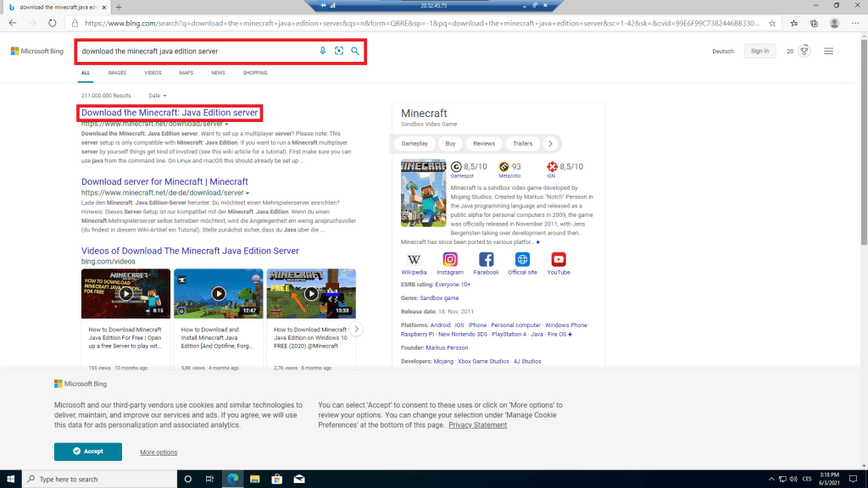868x488 pixels.
Task: Open the Date filter dropdown
Action: click(157, 96)
